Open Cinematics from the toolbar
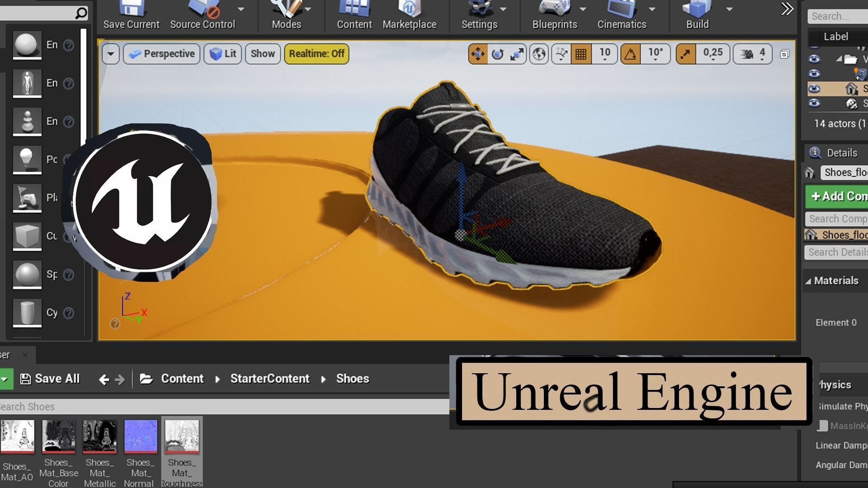This screenshot has width=868, height=488. point(622,16)
